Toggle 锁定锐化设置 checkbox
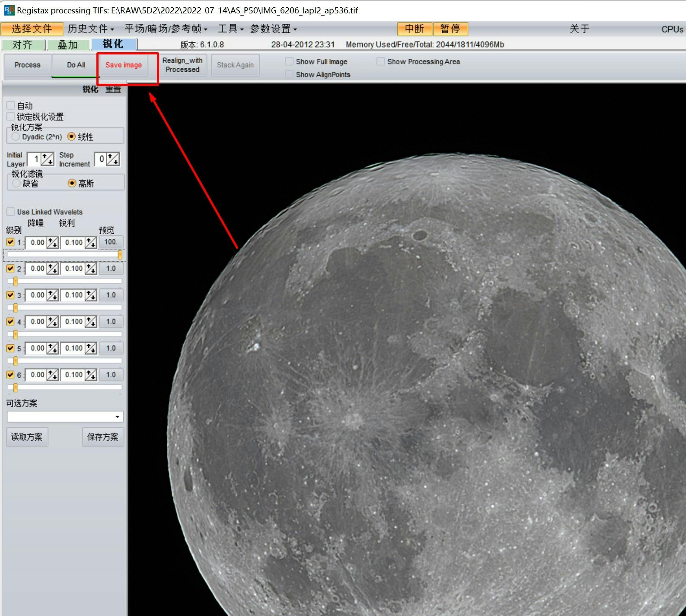Screen dimensions: 686x616 (11, 116)
